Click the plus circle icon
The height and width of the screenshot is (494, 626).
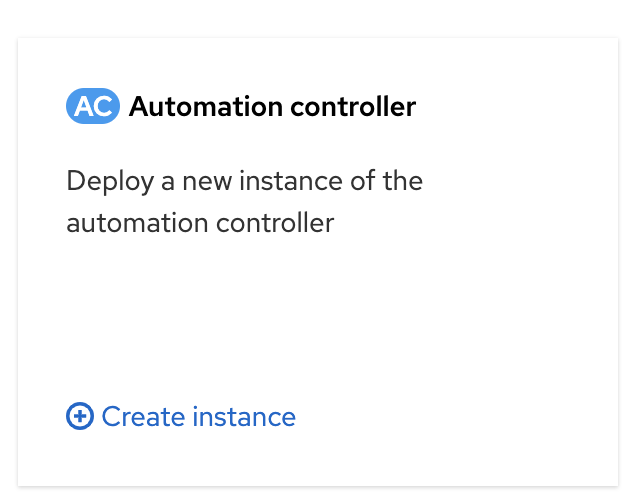(x=80, y=416)
